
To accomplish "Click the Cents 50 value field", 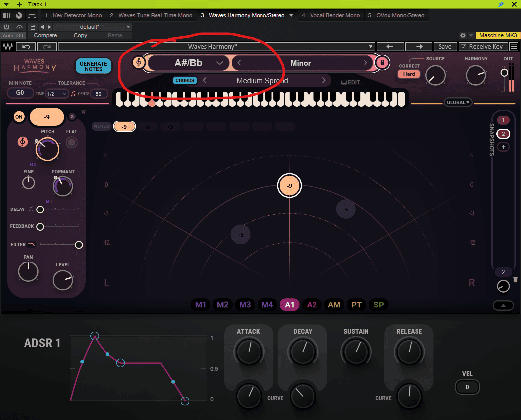I will [x=99, y=94].
